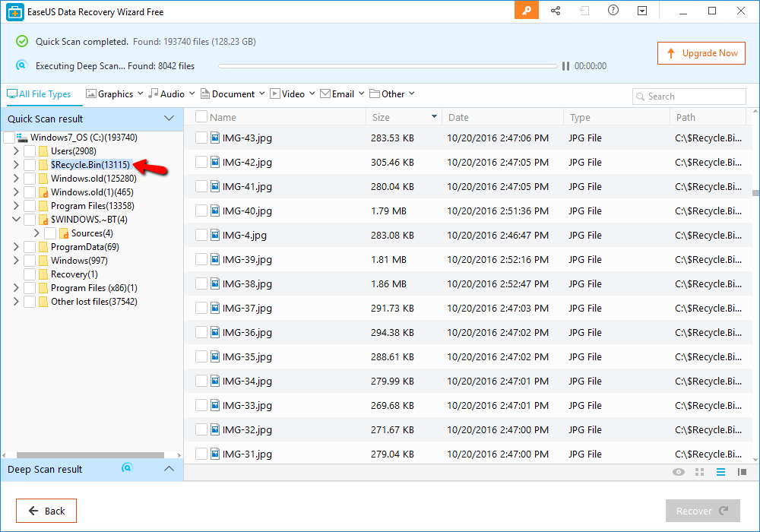The height and width of the screenshot is (532, 760).
Task: Open the Graphics filter menu
Action: pyautogui.click(x=114, y=93)
